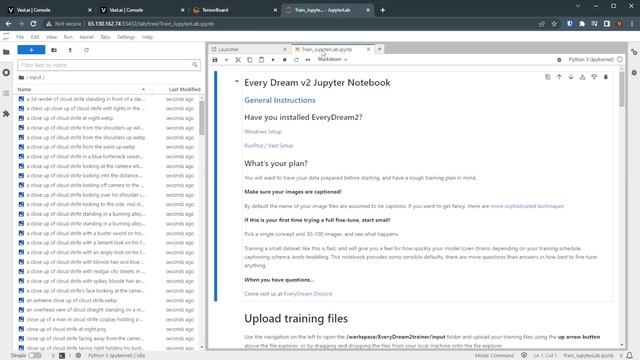Open Running Terminals and Kernels sidebar
Viewport: 640px width, 360px height.
[x=6, y=73]
